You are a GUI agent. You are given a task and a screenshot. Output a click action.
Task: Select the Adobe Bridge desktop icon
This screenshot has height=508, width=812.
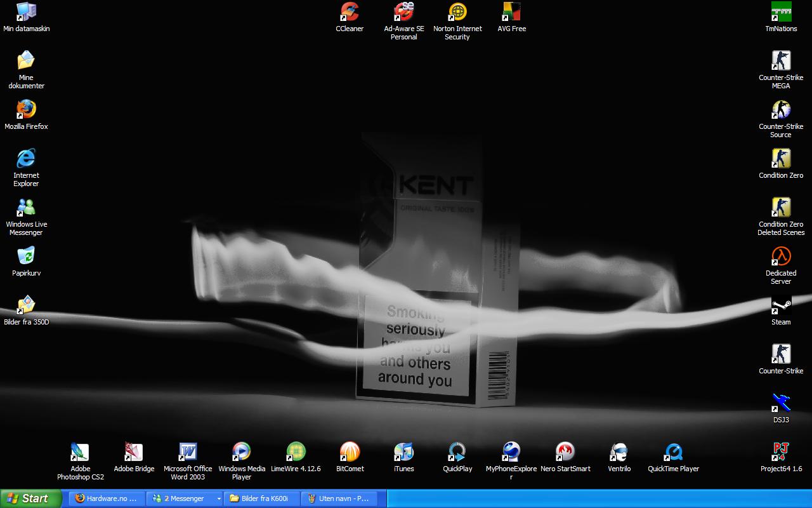[x=134, y=451]
